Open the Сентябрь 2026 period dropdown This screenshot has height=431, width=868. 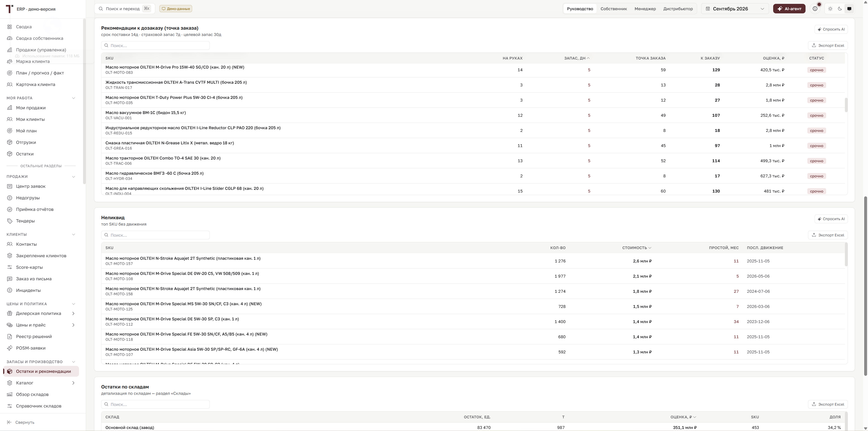[735, 9]
